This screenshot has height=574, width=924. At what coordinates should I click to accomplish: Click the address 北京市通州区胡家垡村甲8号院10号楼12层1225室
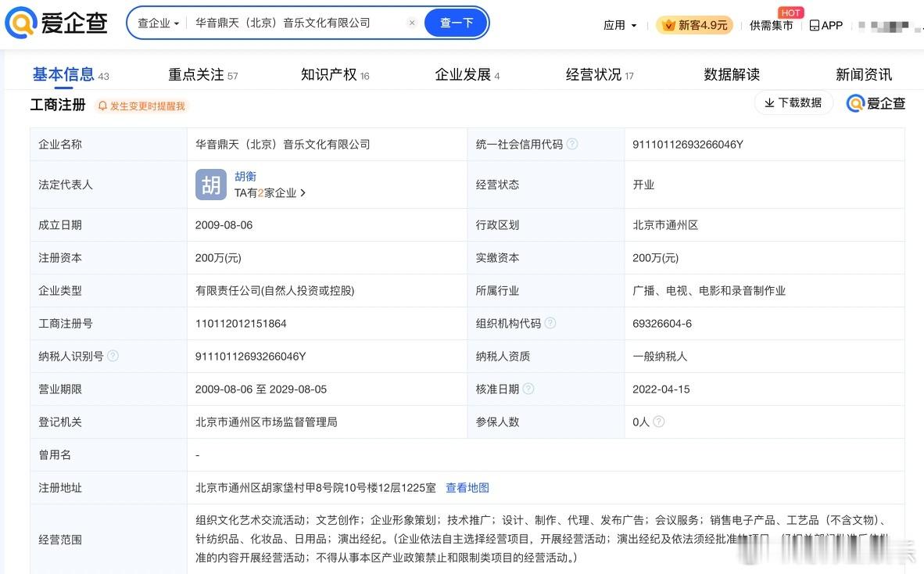[316, 487]
